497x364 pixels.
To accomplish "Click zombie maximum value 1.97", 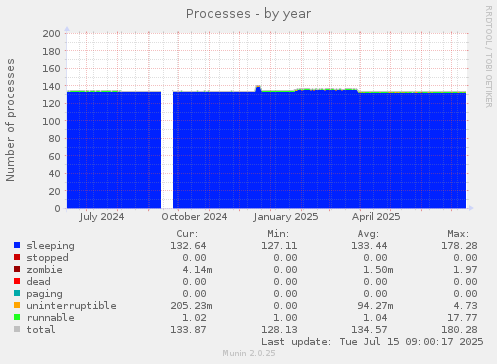I will (x=465, y=270).
